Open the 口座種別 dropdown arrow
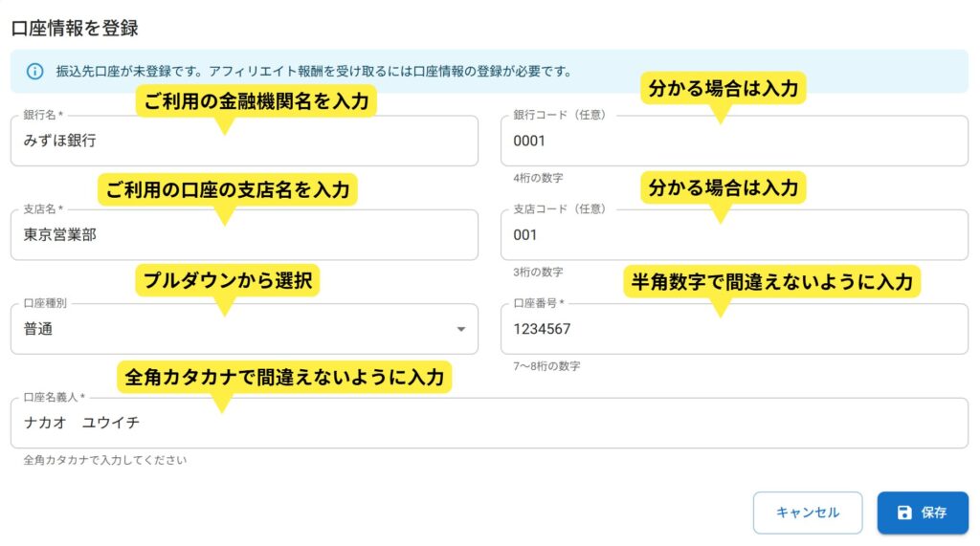980x546 pixels. coord(460,329)
